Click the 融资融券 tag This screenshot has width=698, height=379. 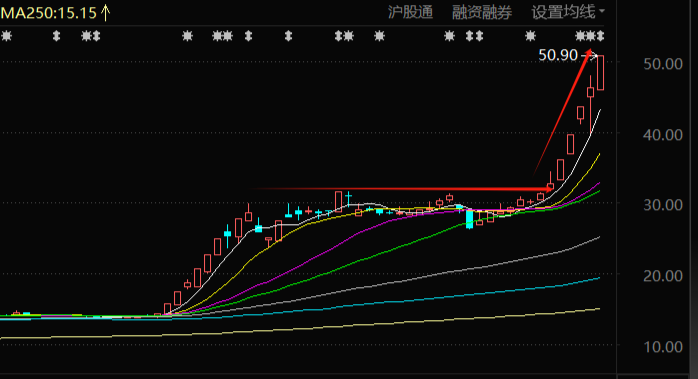(x=482, y=12)
